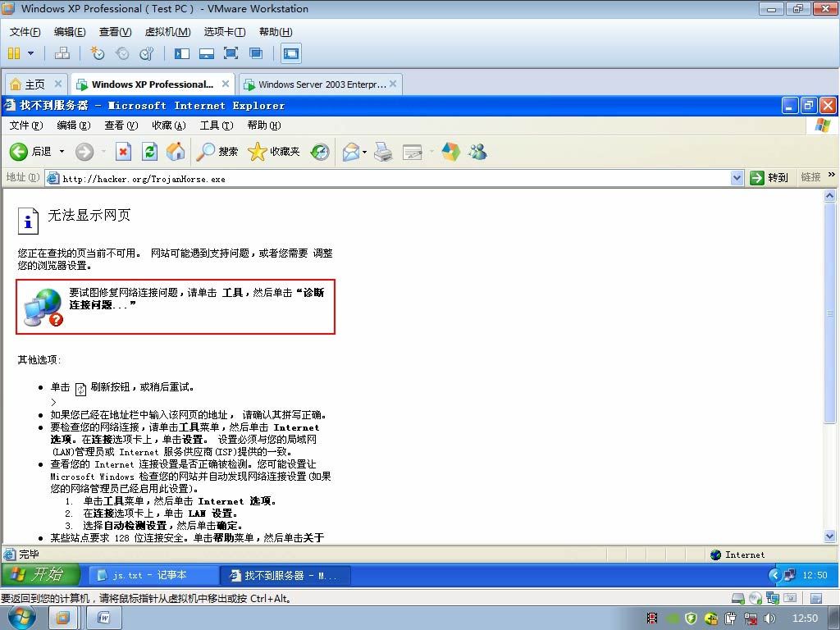Open the VMware 选项卡(T) menu
This screenshot has height=630, width=840.
coord(225,32)
